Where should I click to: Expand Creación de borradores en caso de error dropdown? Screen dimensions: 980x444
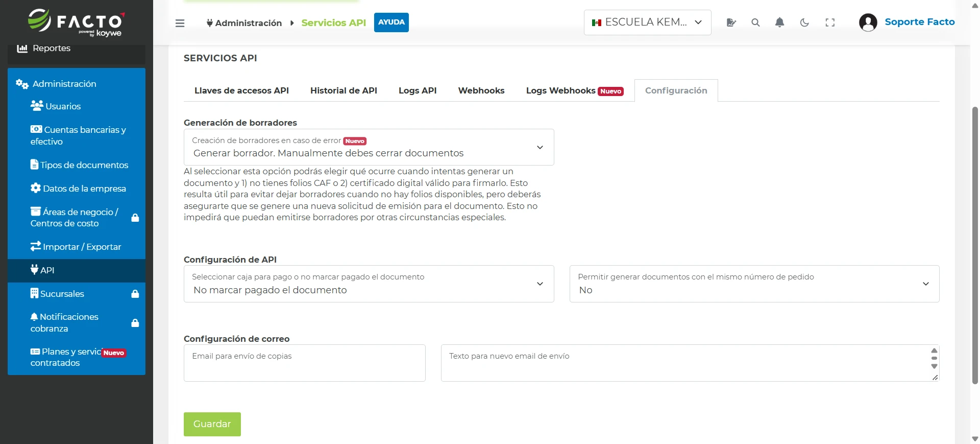click(x=369, y=147)
